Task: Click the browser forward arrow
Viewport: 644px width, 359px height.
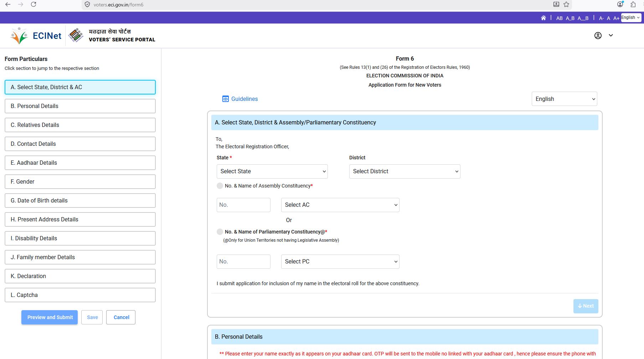Action: click(x=21, y=5)
